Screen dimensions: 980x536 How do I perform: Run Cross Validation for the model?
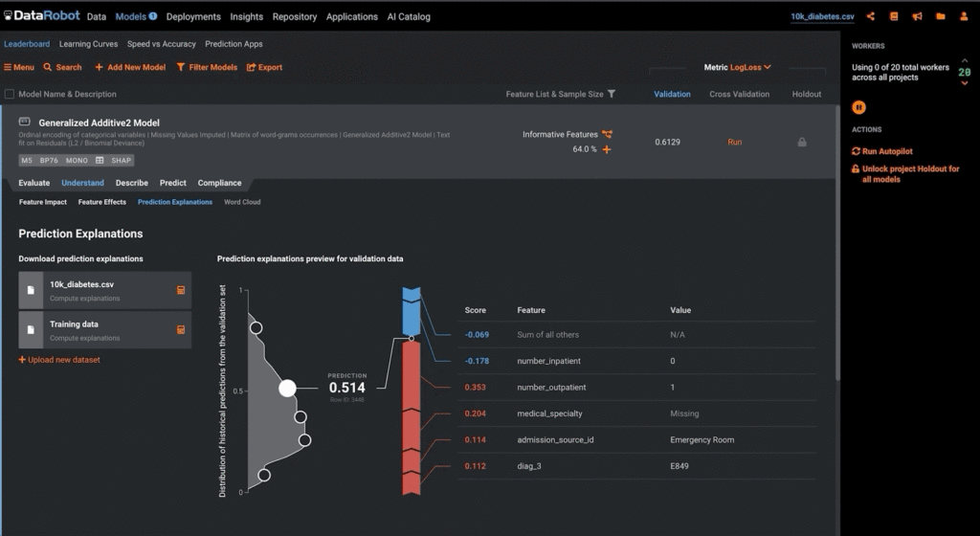[x=734, y=143]
